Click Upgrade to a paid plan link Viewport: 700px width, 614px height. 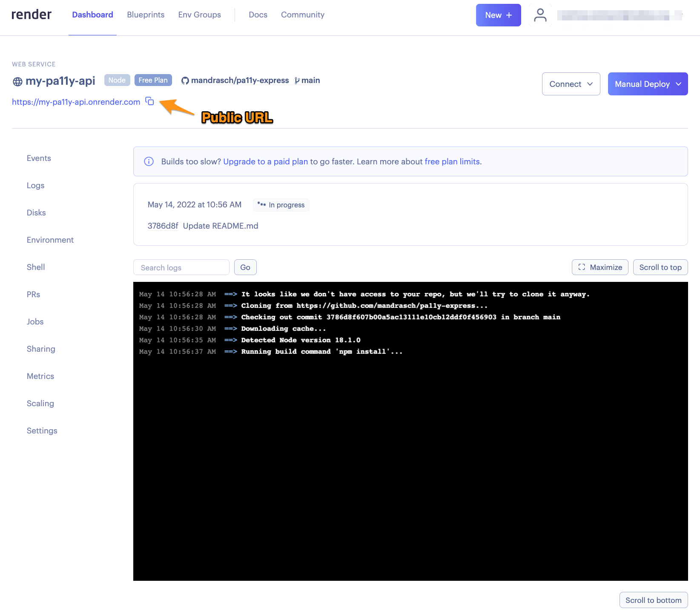[x=265, y=161]
